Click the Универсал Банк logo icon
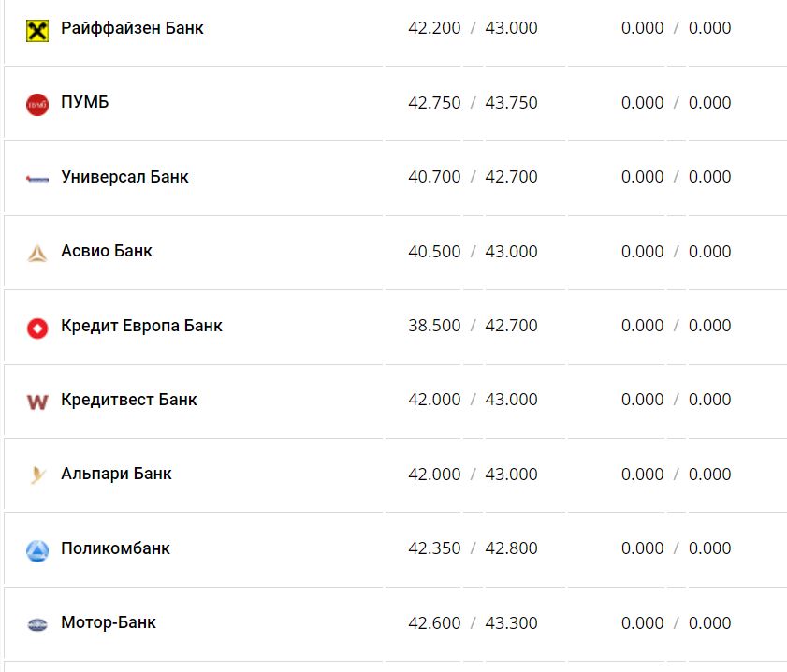787x672 pixels. [37, 178]
